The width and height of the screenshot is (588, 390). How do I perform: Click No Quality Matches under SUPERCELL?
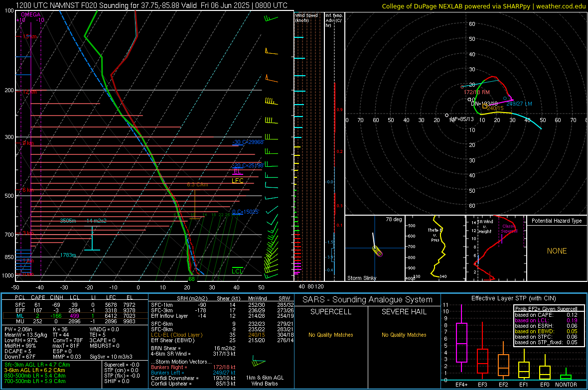(331, 335)
